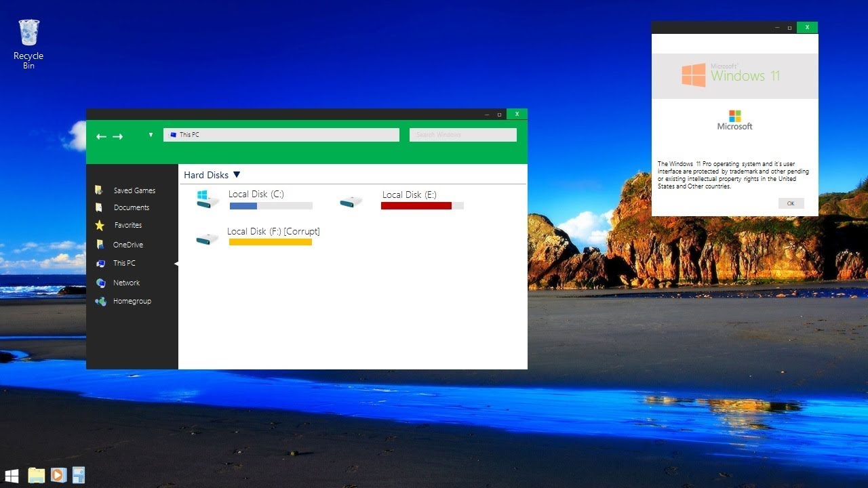Open Documents in the sidebar
The image size is (868, 488).
132,207
